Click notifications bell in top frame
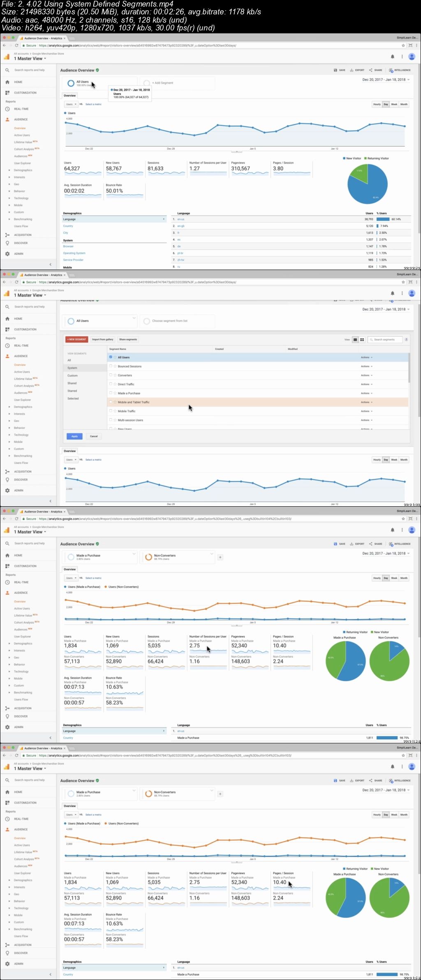This screenshot has height=980, width=421. (393, 57)
